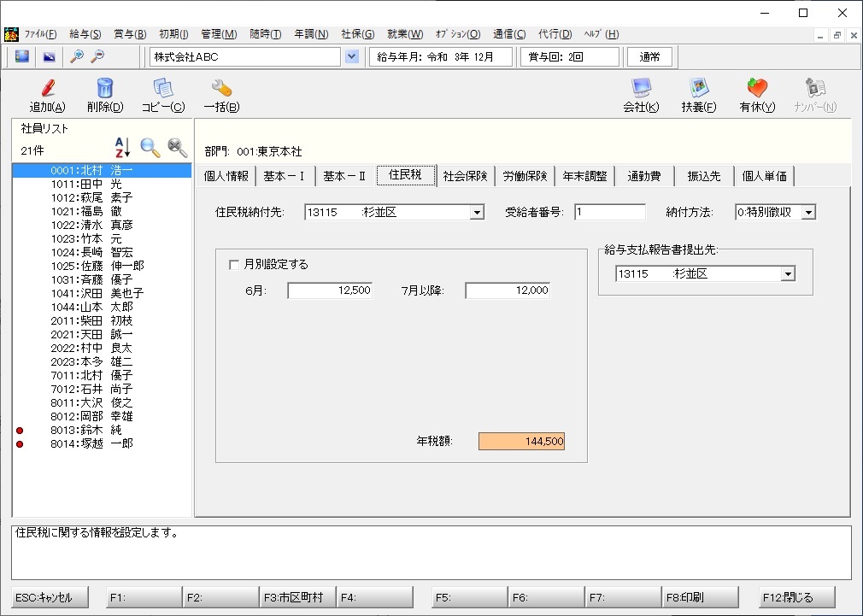The image size is (863, 616).
Task: Click the second toolbar image icon
Action: [x=49, y=56]
